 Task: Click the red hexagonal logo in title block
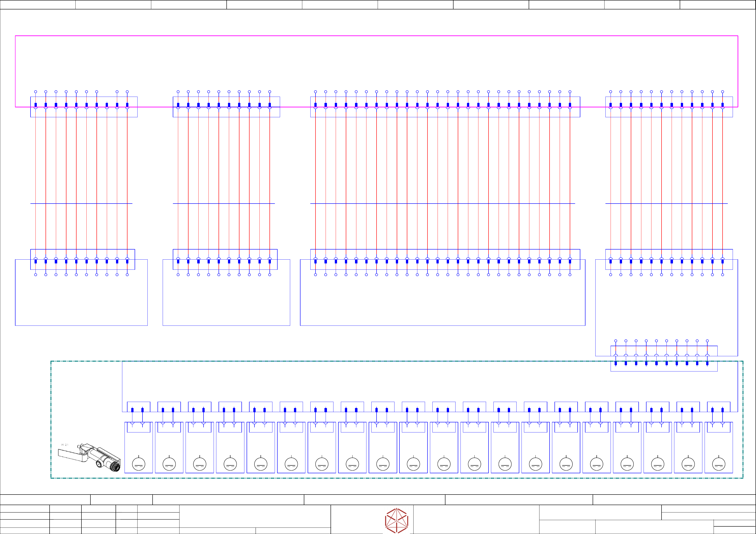point(397,521)
